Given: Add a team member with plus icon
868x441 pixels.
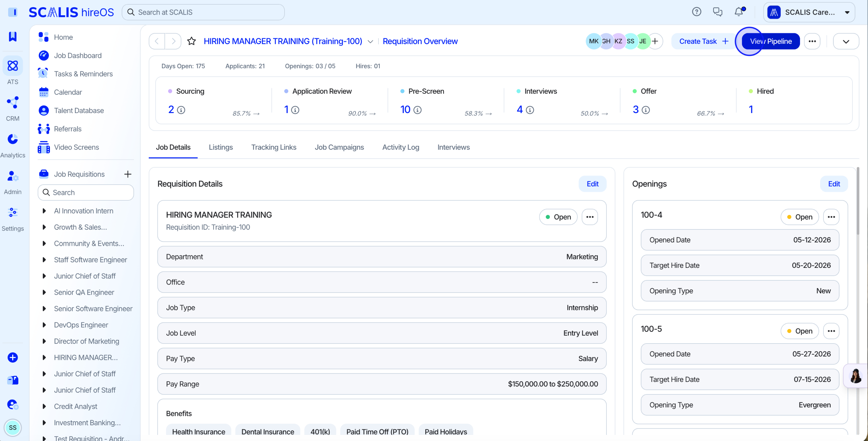Looking at the screenshot, I should 655,41.
